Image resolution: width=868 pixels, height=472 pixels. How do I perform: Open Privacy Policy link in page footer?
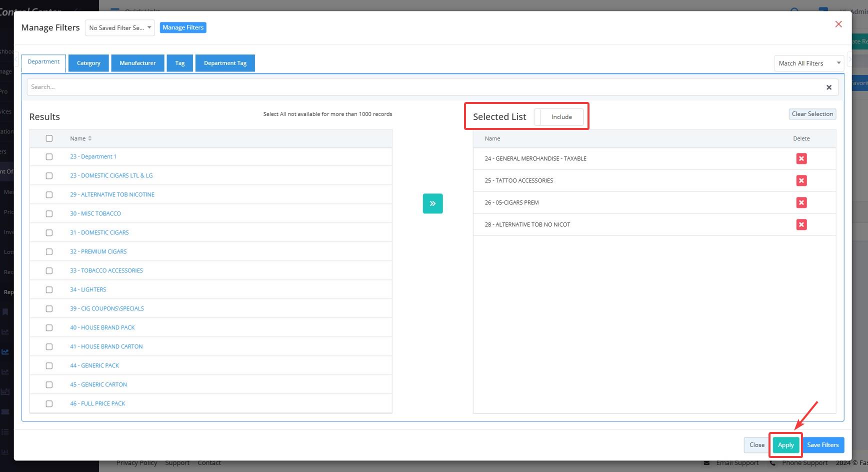click(136, 463)
